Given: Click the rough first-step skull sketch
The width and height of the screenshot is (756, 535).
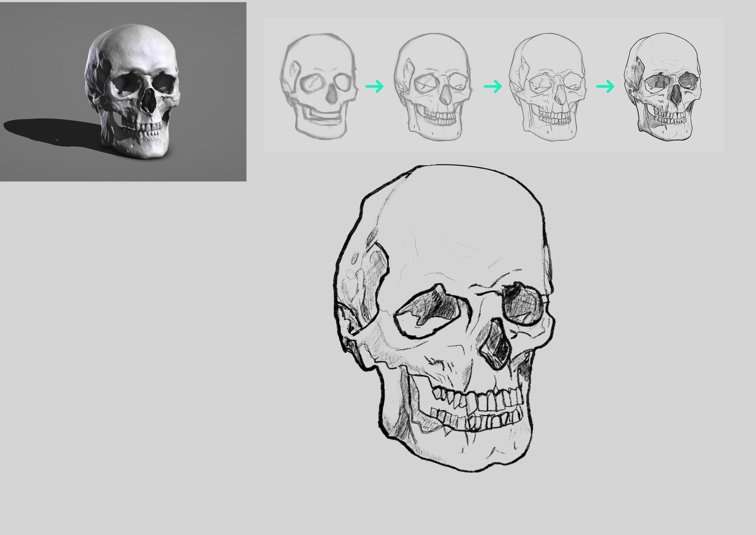Looking at the screenshot, I should coord(318,86).
